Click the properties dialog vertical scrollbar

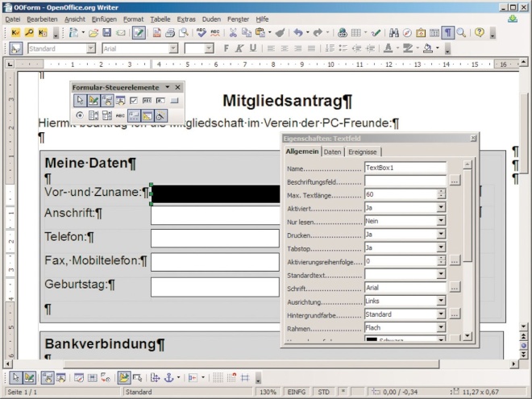[468, 251]
